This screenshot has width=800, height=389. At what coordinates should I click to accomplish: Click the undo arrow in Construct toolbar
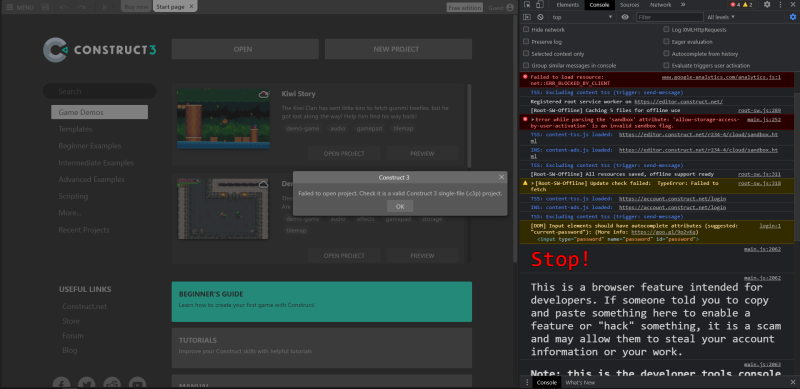(x=63, y=7)
